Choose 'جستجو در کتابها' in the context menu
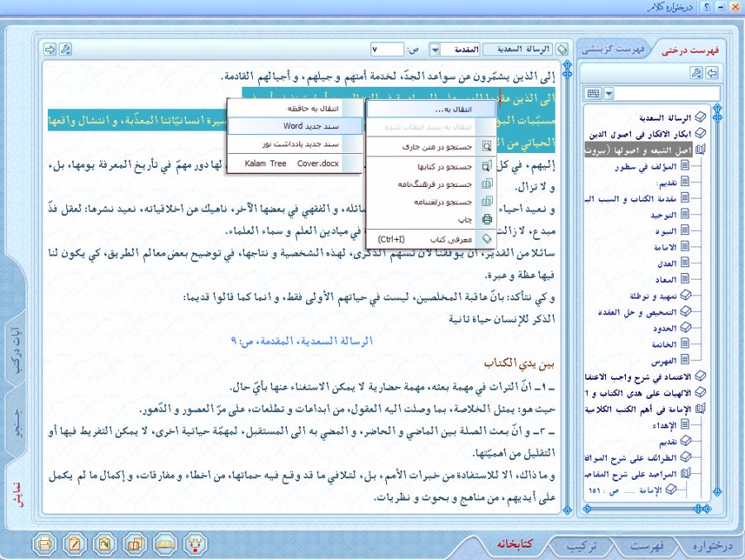This screenshot has height=560, width=745. coord(430,166)
